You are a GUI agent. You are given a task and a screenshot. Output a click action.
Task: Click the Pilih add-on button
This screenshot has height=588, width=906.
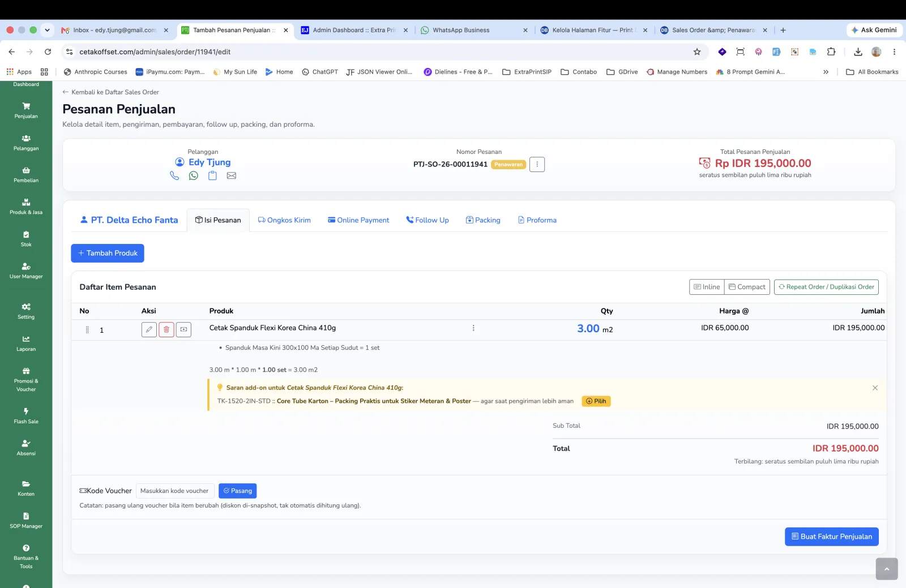[x=596, y=401]
